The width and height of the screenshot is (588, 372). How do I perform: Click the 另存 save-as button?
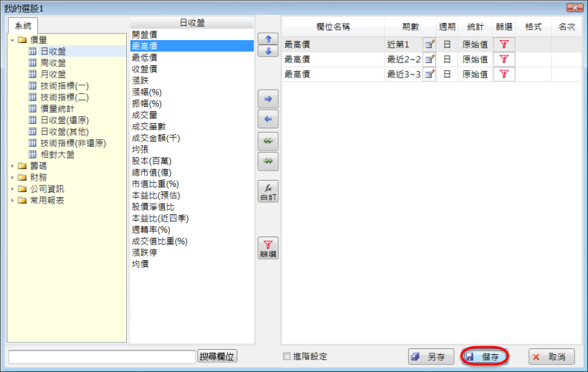431,356
